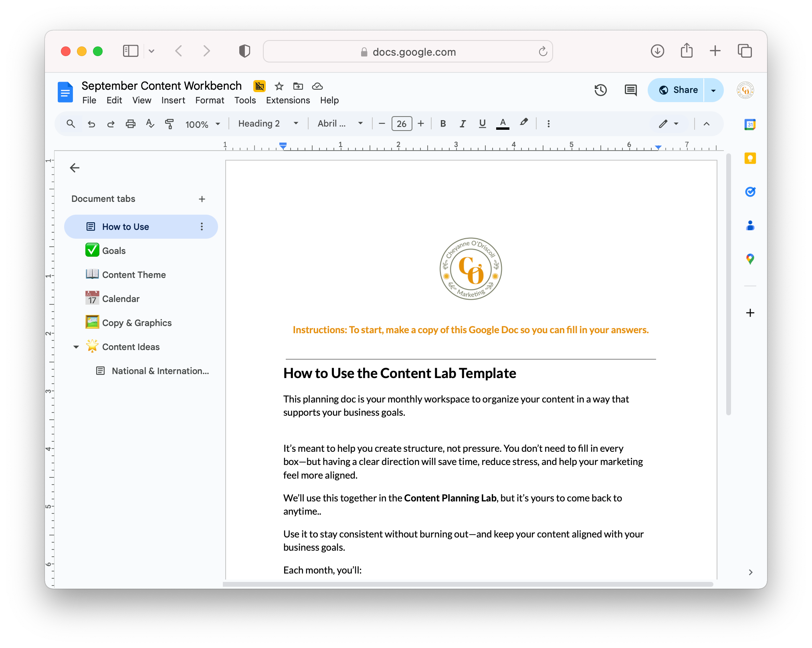The height and width of the screenshot is (648, 812).
Task: Toggle underline formatting
Action: coord(482,124)
